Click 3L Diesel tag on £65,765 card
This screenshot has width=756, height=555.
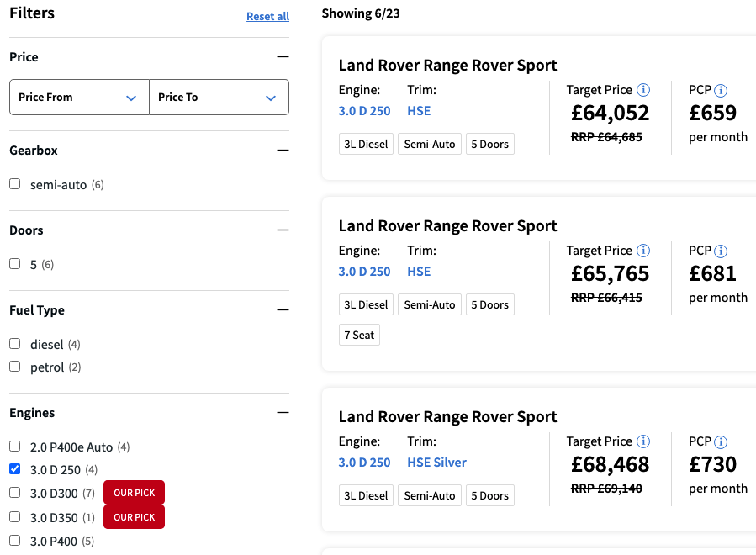tap(366, 304)
